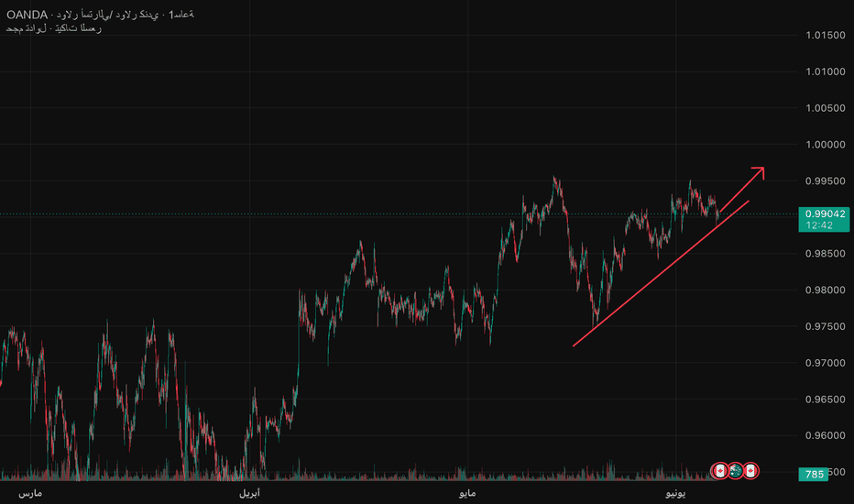Click the 1.01500 level on price scale
Viewport: 854px width, 504px height.
(825, 35)
